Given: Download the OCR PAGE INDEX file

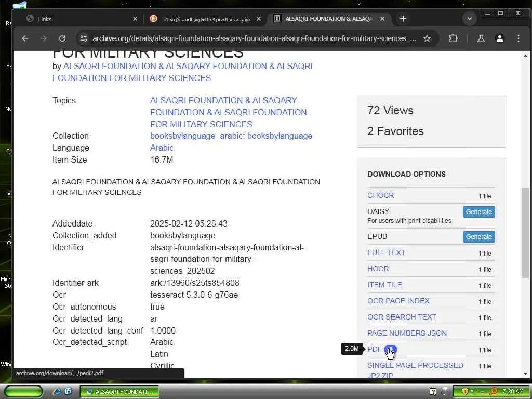Looking at the screenshot, I should 398,301.
